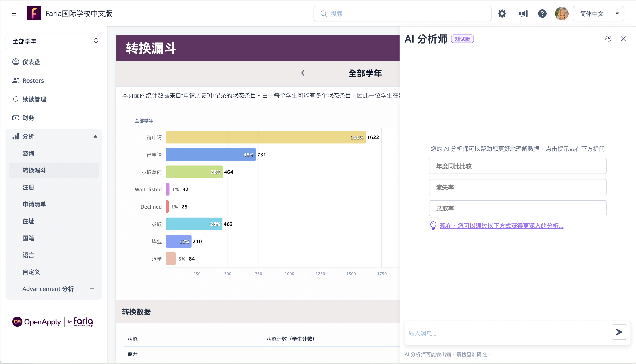View AI analyst chat history icon
Screen dimensions: 636x364
click(x=608, y=39)
